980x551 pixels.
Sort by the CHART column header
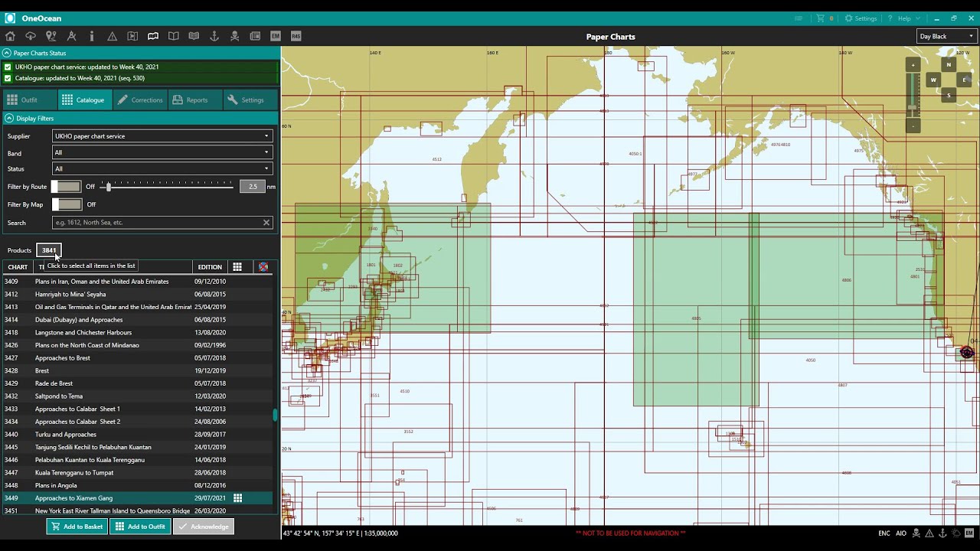click(x=18, y=267)
